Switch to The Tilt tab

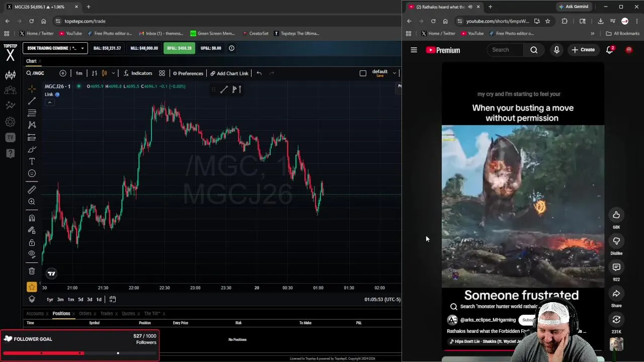152,314
